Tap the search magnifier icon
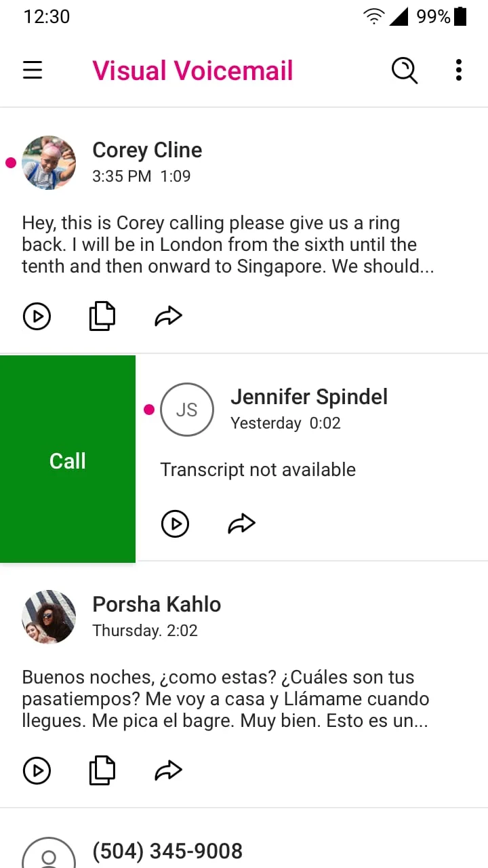This screenshot has height=868, width=488. [x=405, y=71]
